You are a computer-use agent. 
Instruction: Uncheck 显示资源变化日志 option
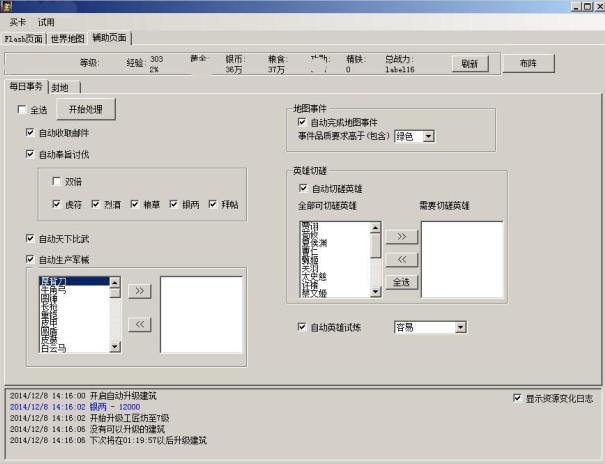(x=517, y=397)
